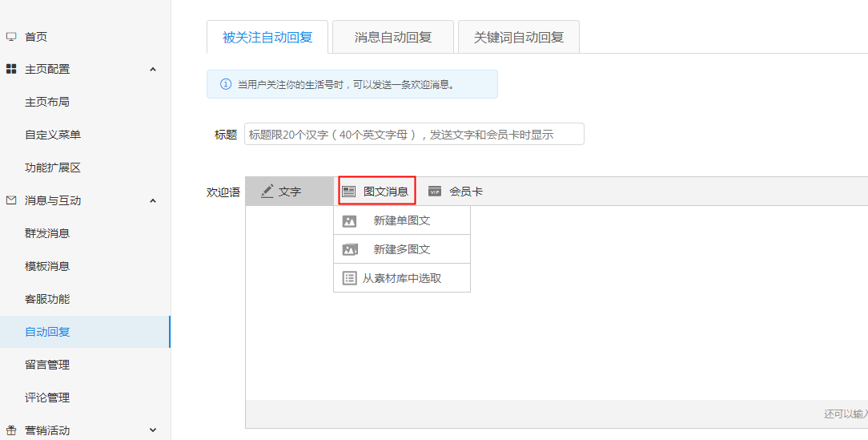Click the 图文消息 icon in toolbar
868x440 pixels.
[349, 192]
